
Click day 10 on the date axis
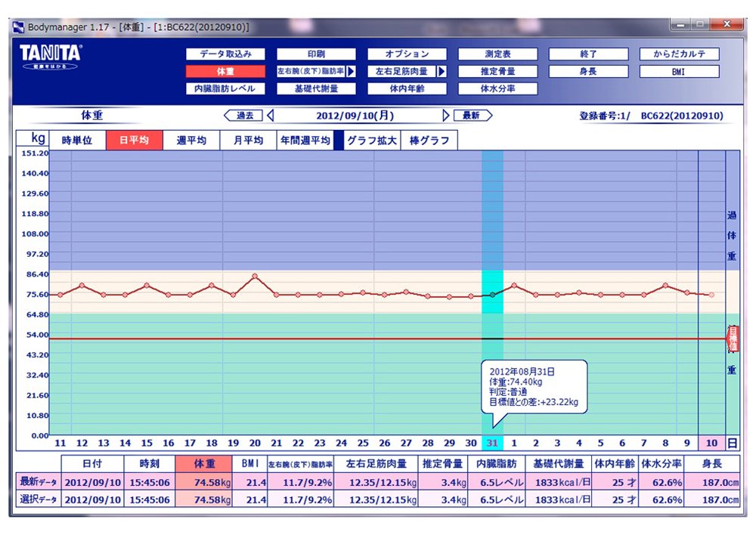(x=711, y=443)
